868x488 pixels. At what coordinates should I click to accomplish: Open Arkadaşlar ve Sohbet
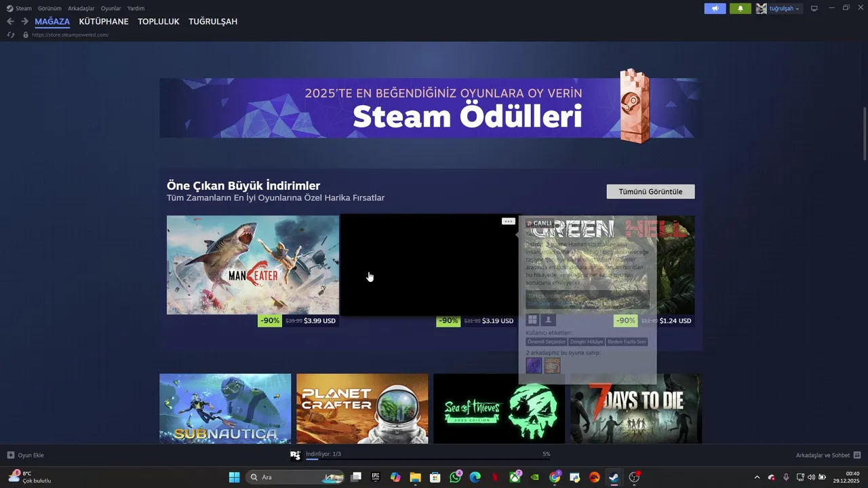point(828,455)
